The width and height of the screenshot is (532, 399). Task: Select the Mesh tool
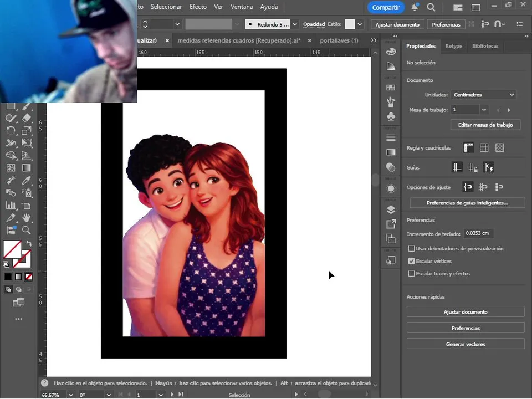[x=11, y=168]
